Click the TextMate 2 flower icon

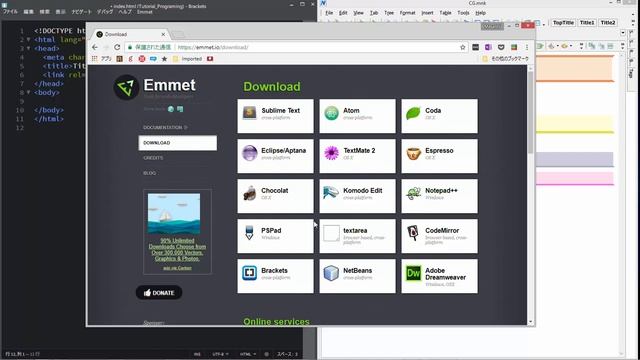(x=331, y=153)
